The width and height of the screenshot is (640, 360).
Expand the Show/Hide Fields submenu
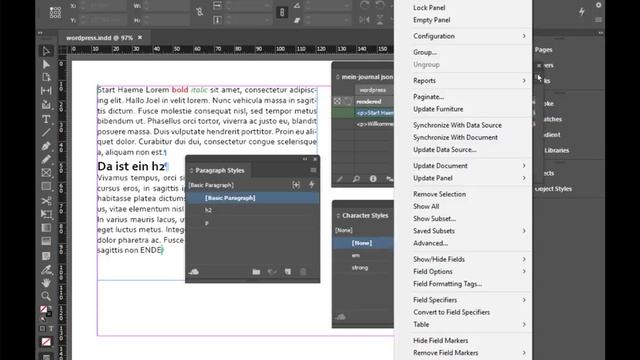(x=469, y=259)
